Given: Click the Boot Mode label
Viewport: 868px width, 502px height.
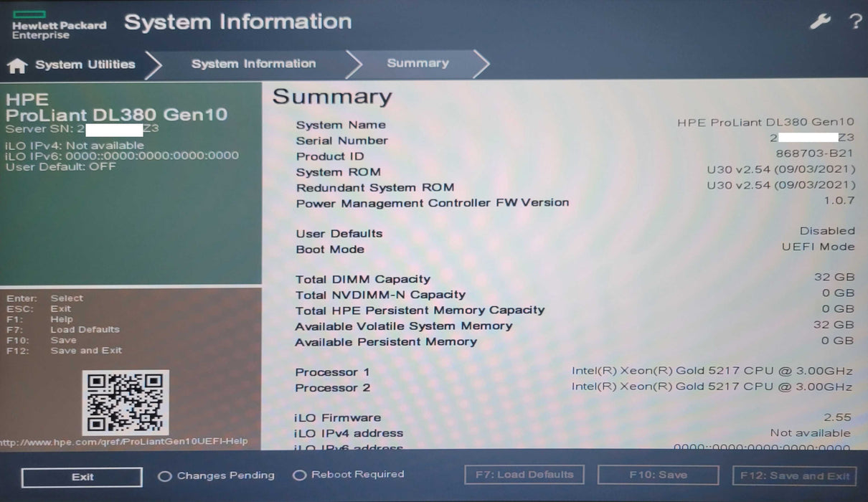Looking at the screenshot, I should pos(330,250).
